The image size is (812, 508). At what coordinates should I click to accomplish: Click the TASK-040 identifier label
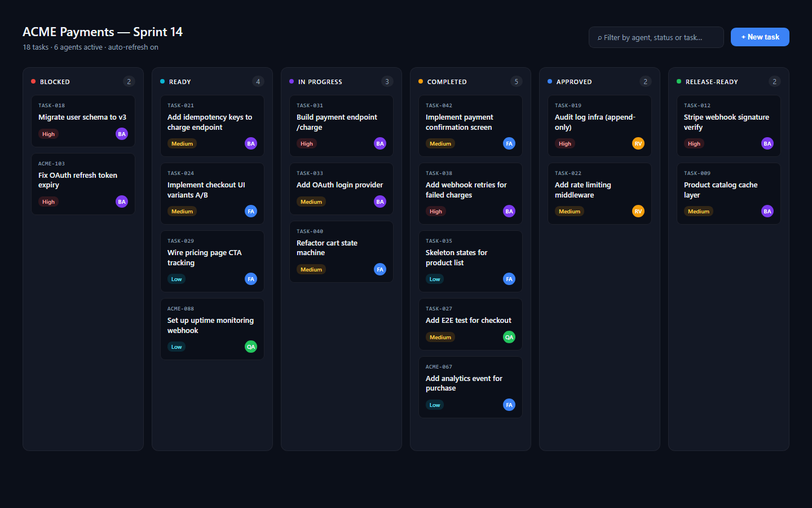pos(310,231)
